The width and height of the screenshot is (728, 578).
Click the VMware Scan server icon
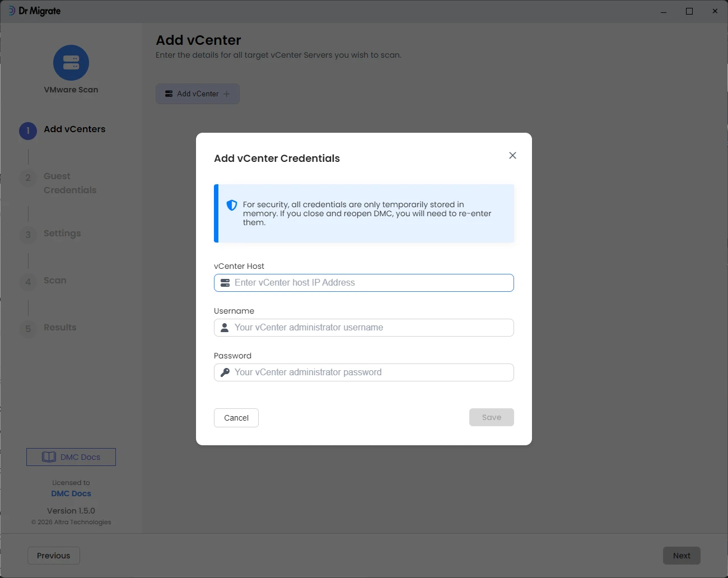tap(71, 63)
